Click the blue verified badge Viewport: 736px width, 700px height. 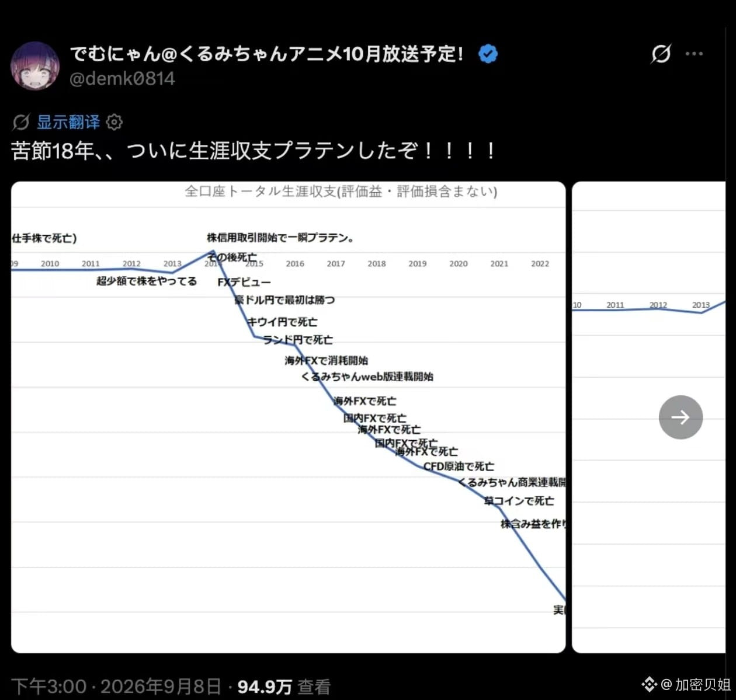click(488, 54)
